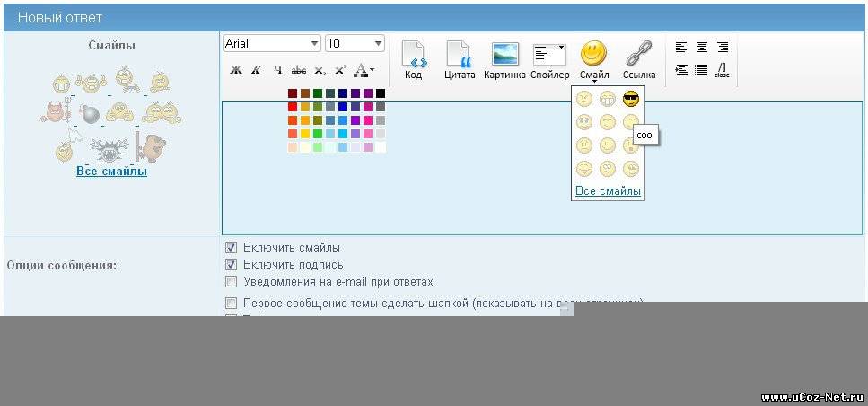Apply underline formatting (Ч)

[x=277, y=70]
